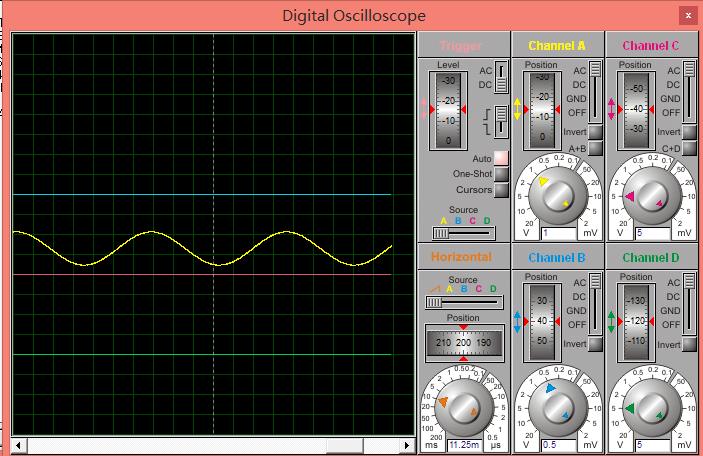Click the Channel C pink position arrow icon
This screenshot has height=456, width=703.
[612, 109]
